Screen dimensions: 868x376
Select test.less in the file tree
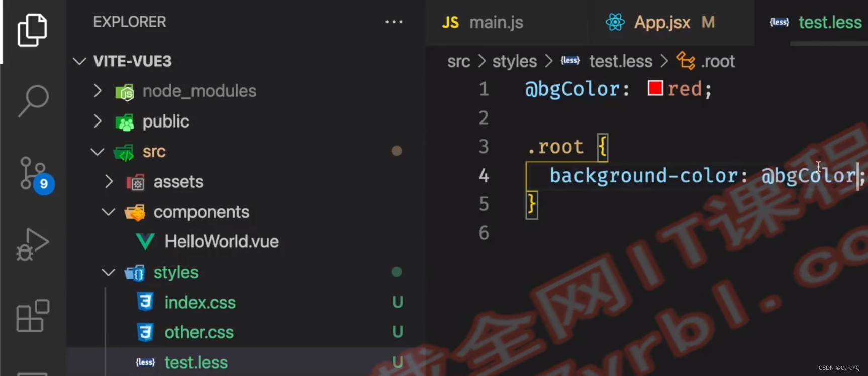196,362
